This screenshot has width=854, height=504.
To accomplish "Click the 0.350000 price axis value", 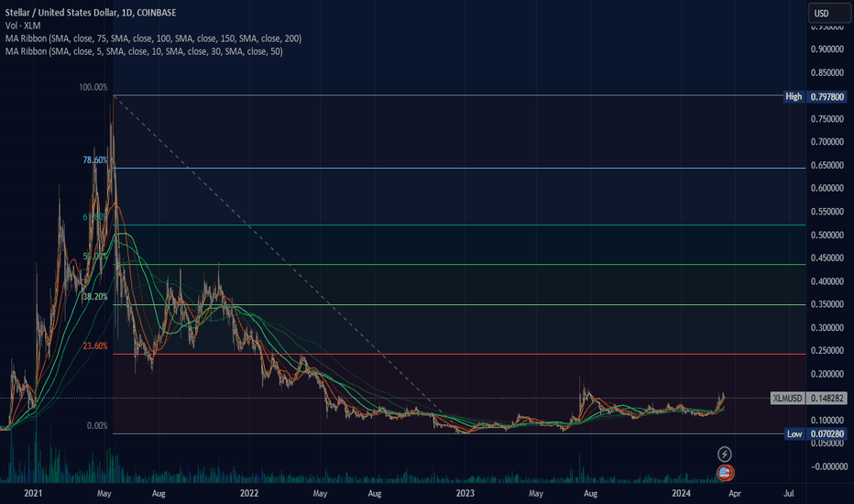I will point(827,304).
